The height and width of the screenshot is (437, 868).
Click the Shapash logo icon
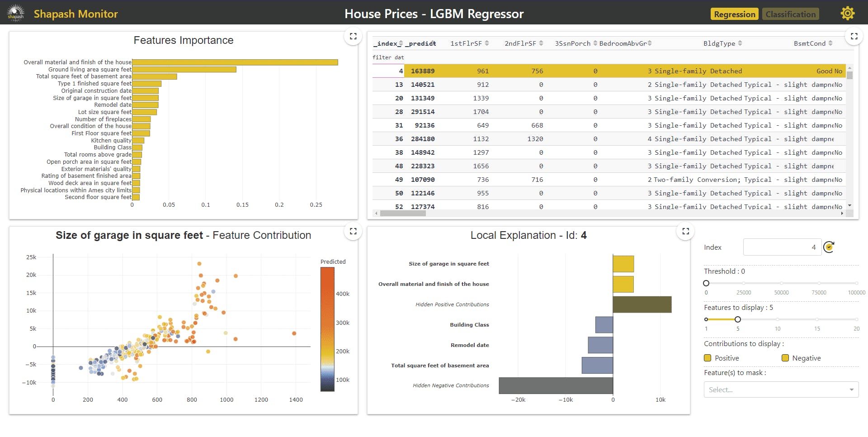coord(16,14)
